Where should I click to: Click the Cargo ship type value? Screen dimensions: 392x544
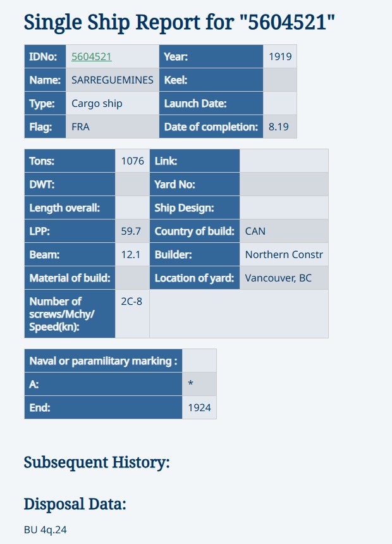(97, 104)
